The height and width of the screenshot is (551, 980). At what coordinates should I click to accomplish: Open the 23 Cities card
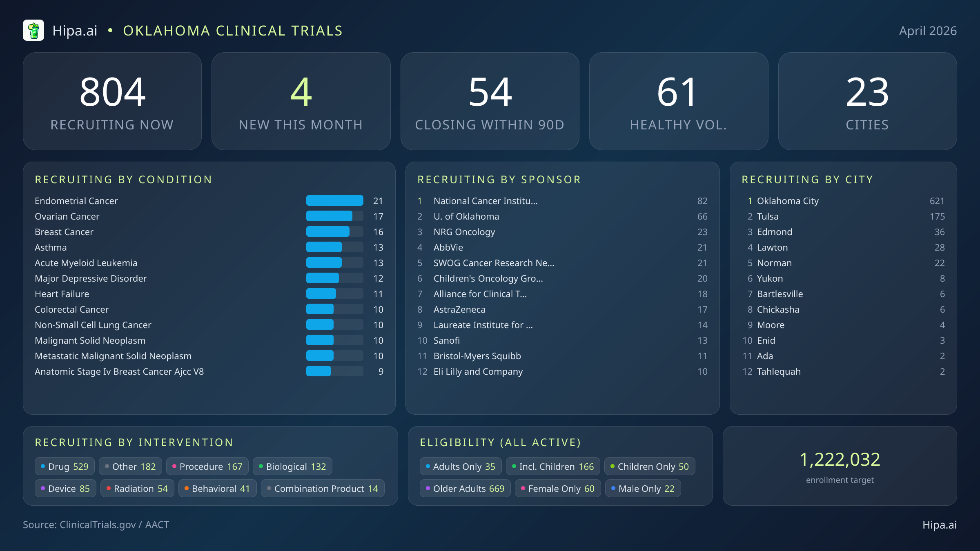(x=867, y=101)
